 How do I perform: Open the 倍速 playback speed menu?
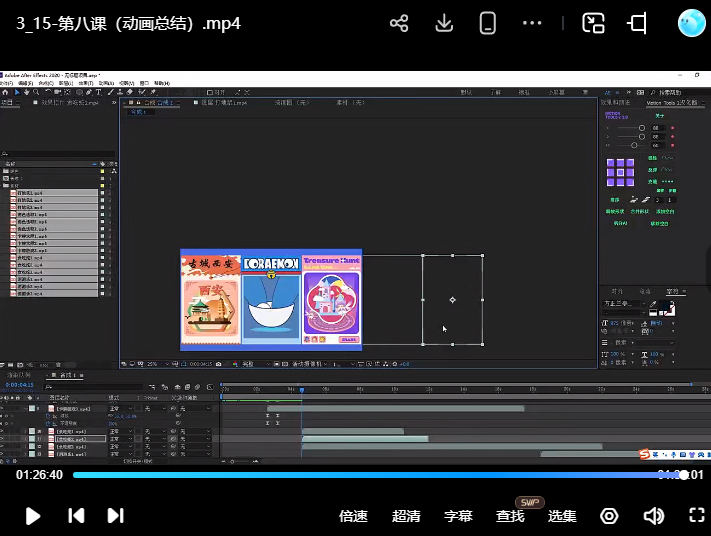354,516
